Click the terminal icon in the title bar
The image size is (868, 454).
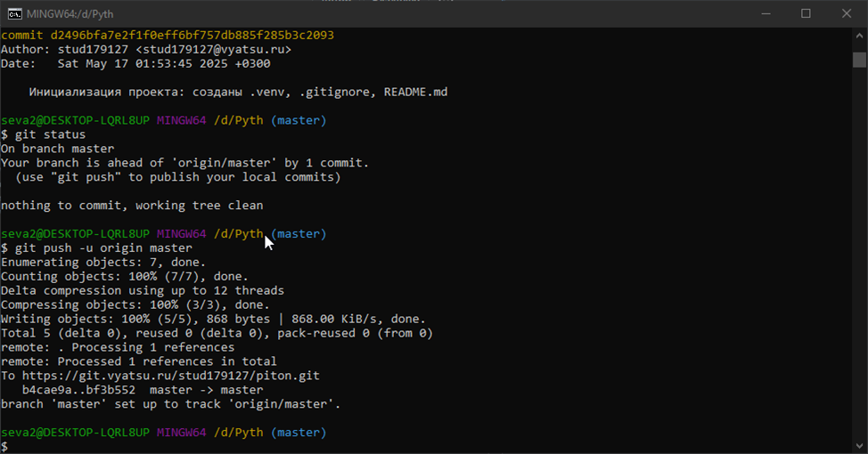[x=15, y=13]
